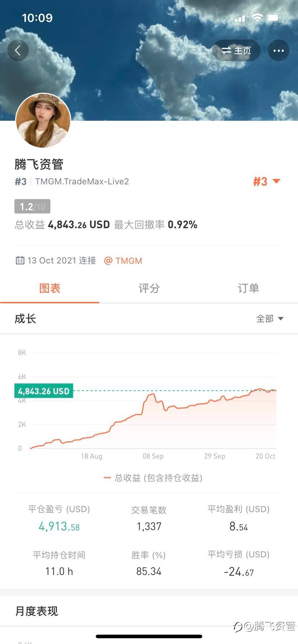Tap the cellular signal bars icon
This screenshot has height=644, width=298.
click(x=240, y=18)
